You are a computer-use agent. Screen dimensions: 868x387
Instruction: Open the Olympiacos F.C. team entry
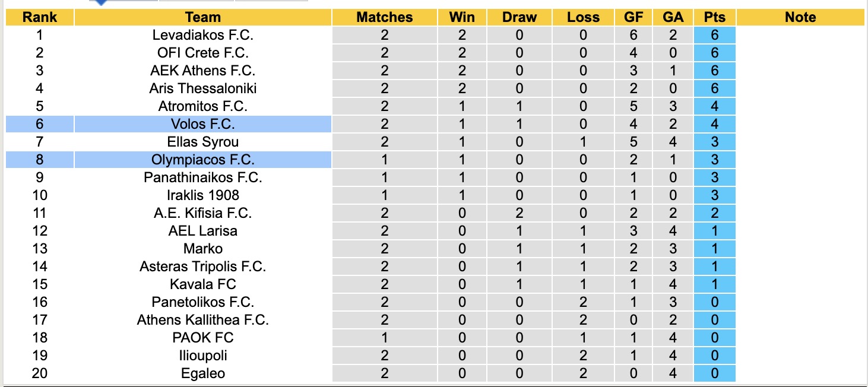click(202, 160)
